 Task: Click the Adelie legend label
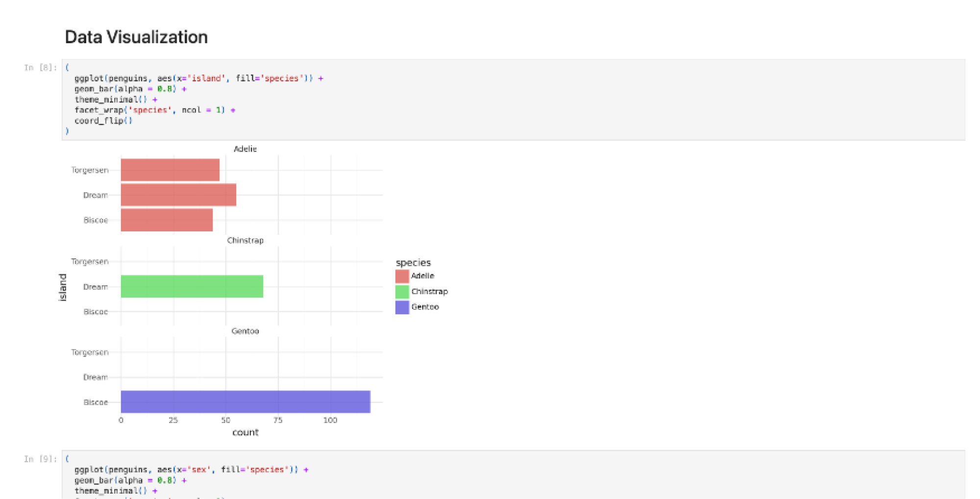(x=422, y=276)
